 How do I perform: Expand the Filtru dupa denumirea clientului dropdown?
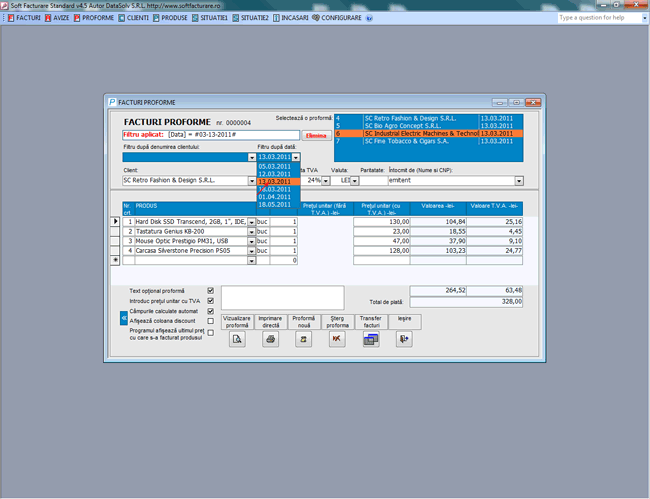(x=252, y=157)
